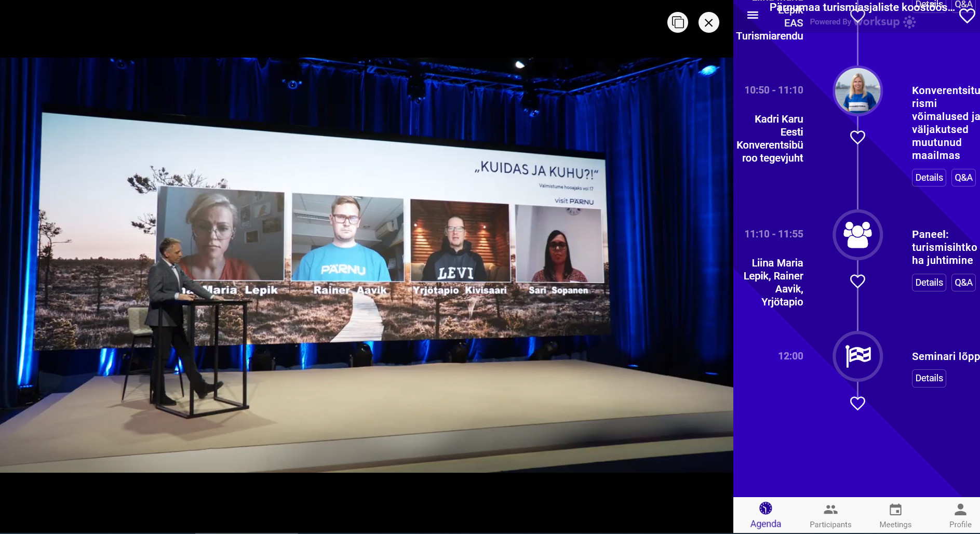The width and height of the screenshot is (980, 534).
Task: Toggle heart for the 12:00 seminar end
Action: pyautogui.click(x=857, y=404)
